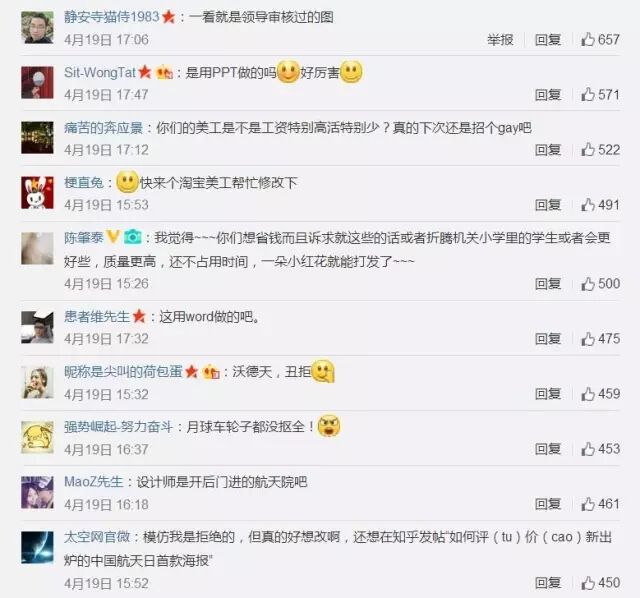Click 太空网官微's profile picture
Image resolution: width=640 pixels, height=598 pixels.
click(37, 547)
